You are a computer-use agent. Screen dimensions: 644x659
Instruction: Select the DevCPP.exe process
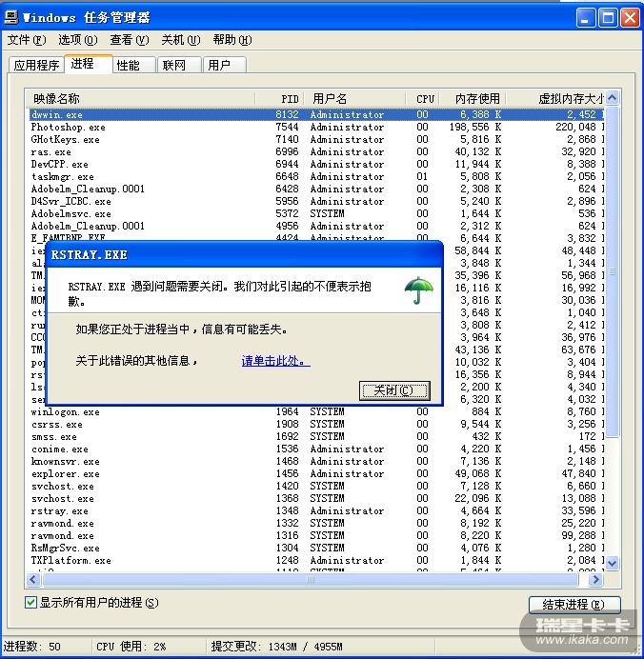[316, 165]
